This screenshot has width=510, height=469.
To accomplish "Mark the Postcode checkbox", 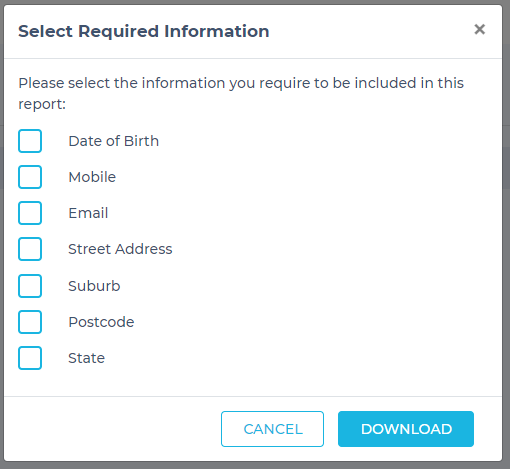I will [x=30, y=322].
